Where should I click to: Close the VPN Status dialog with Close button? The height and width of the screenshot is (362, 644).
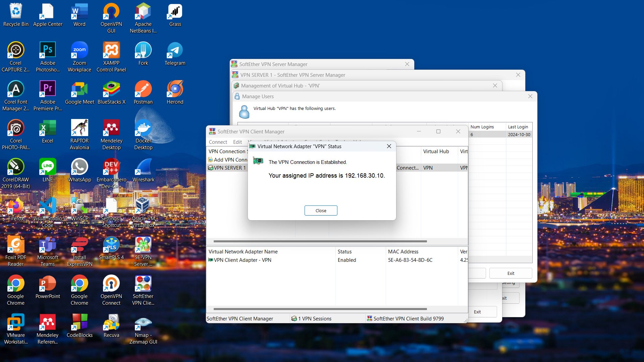[x=321, y=210]
